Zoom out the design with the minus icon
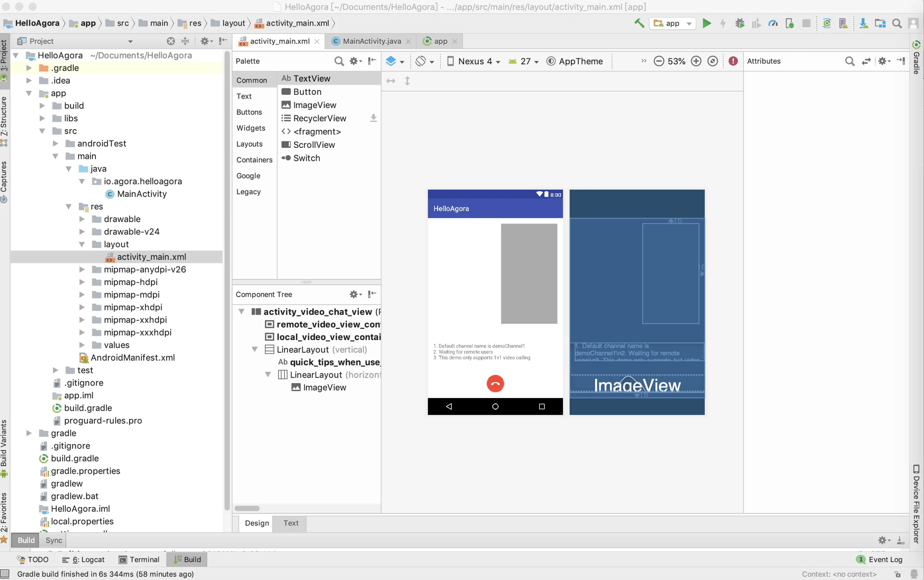Viewport: 924px width, 580px height. pyautogui.click(x=659, y=61)
